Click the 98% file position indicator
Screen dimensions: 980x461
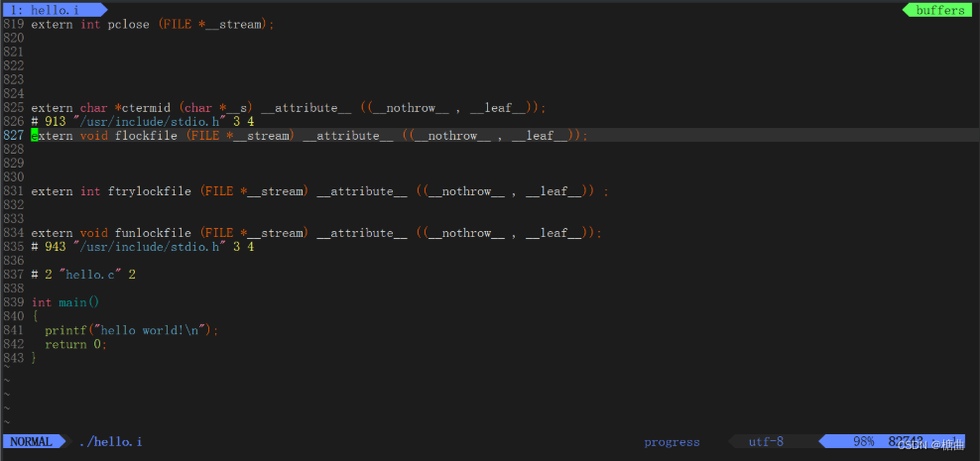[863, 442]
